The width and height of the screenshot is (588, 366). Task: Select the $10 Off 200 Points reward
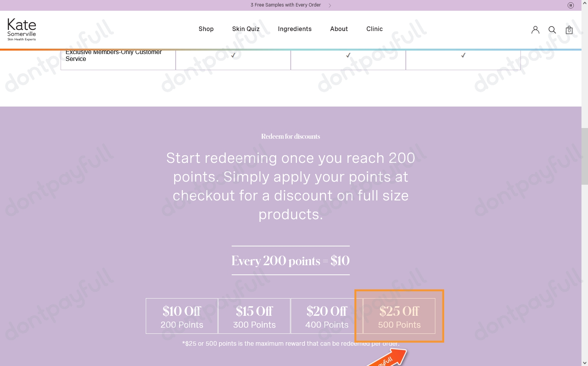point(181,316)
